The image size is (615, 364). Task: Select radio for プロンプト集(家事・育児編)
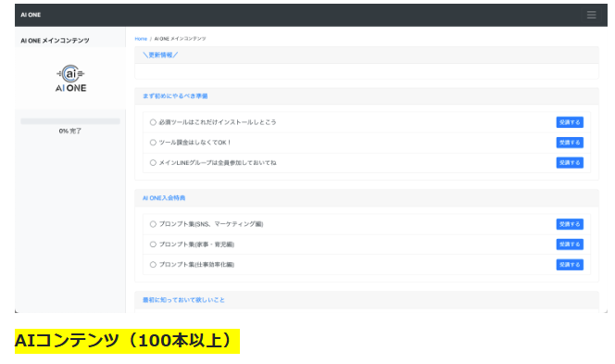[x=153, y=245]
